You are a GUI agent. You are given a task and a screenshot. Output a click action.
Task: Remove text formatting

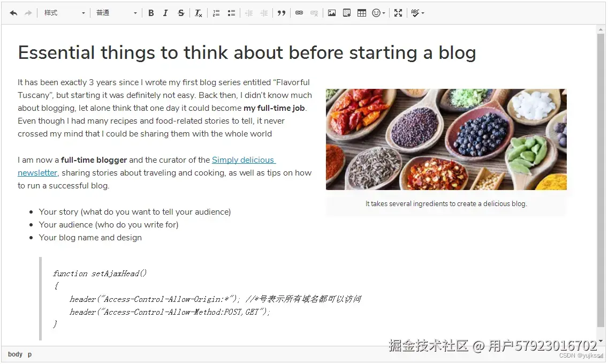198,13
